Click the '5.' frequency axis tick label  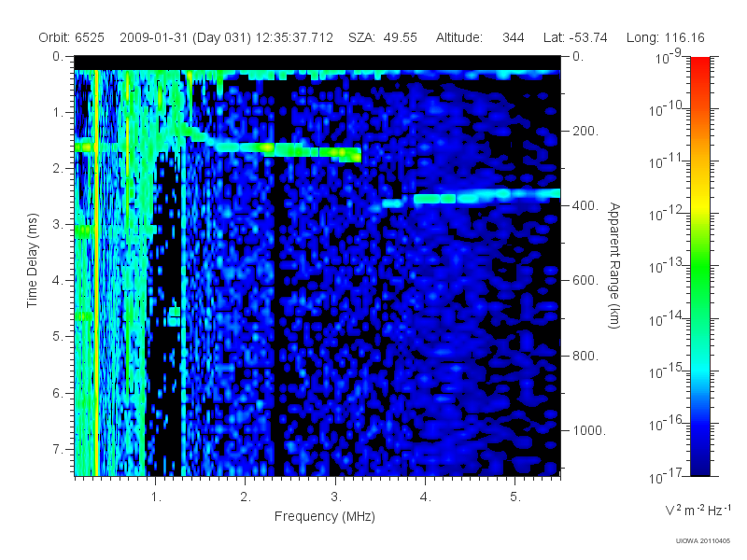(515, 497)
